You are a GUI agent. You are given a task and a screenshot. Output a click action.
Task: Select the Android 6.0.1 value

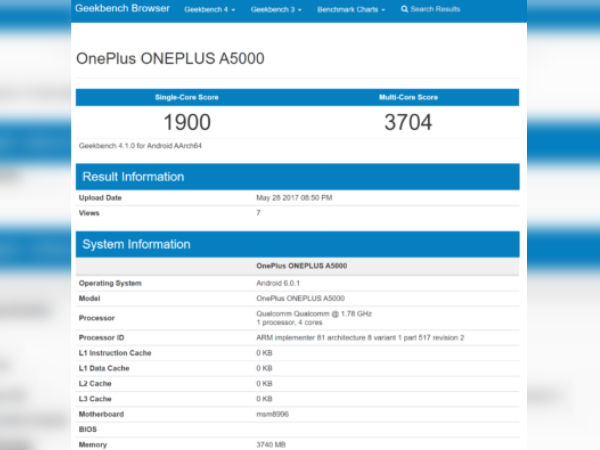click(x=278, y=283)
